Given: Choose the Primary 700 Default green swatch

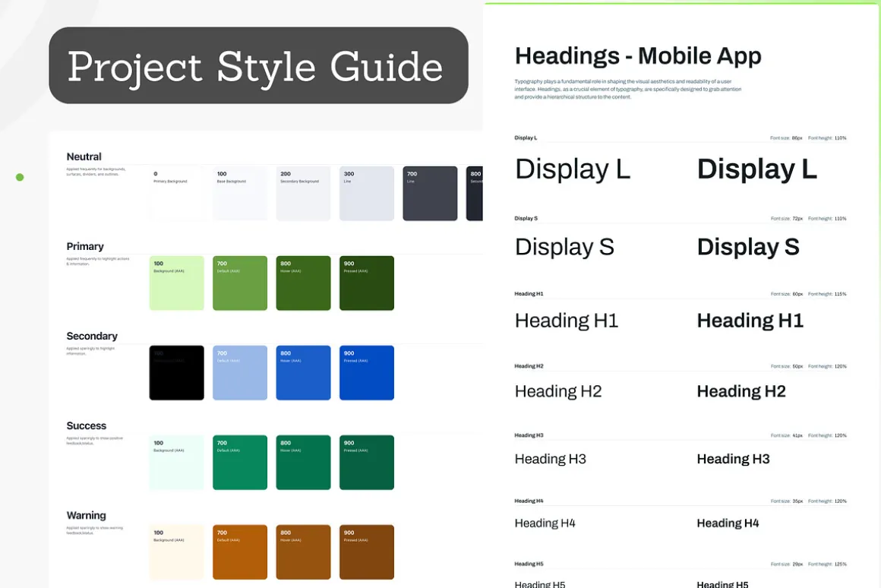Looking at the screenshot, I should (240, 283).
